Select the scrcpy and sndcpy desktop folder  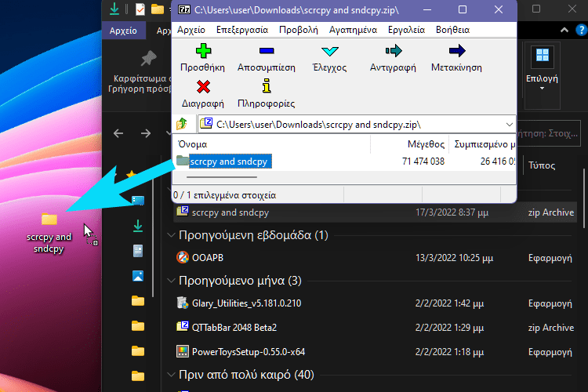click(49, 233)
